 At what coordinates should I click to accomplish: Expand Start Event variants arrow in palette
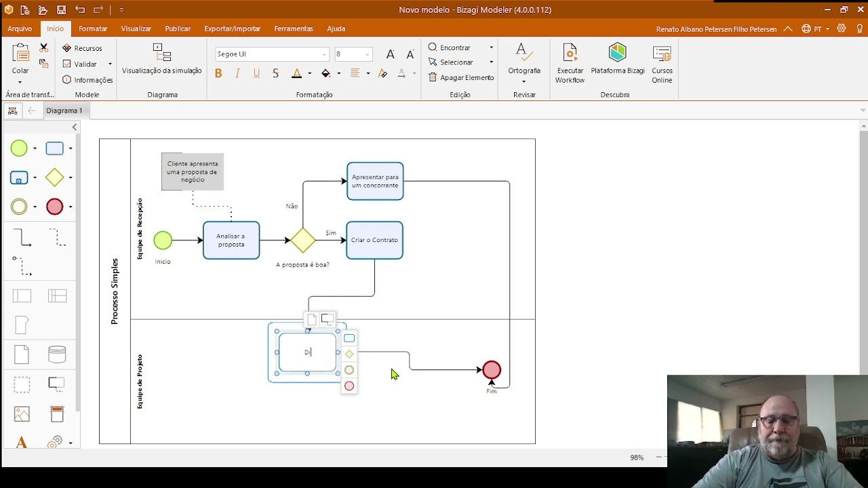[x=35, y=148]
